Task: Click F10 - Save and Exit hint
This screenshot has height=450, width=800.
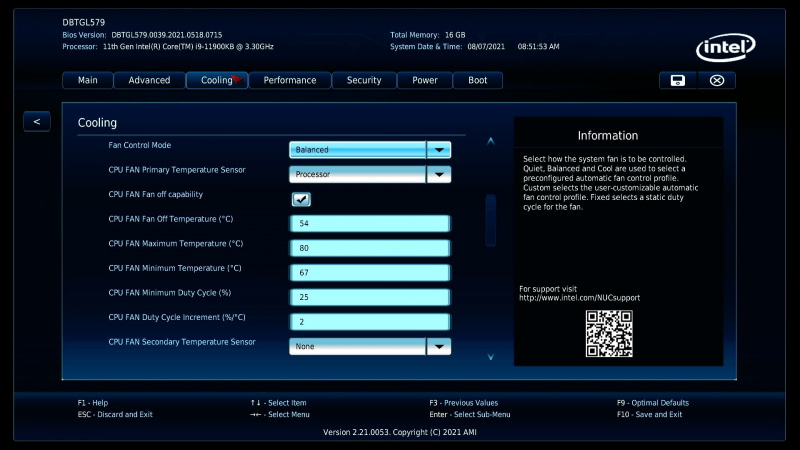Action: [x=649, y=414]
